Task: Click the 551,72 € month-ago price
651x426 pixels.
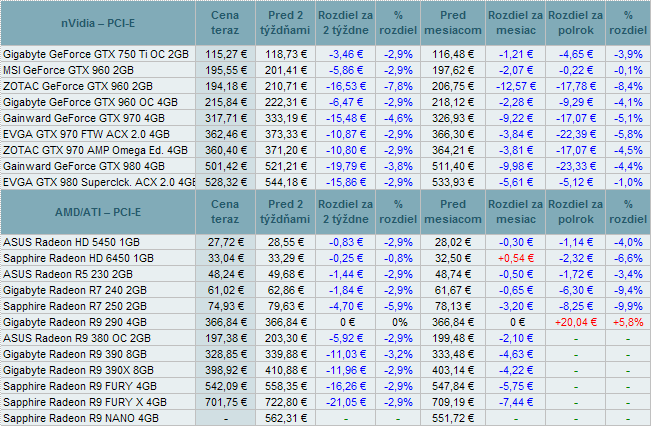Action: tap(453, 419)
